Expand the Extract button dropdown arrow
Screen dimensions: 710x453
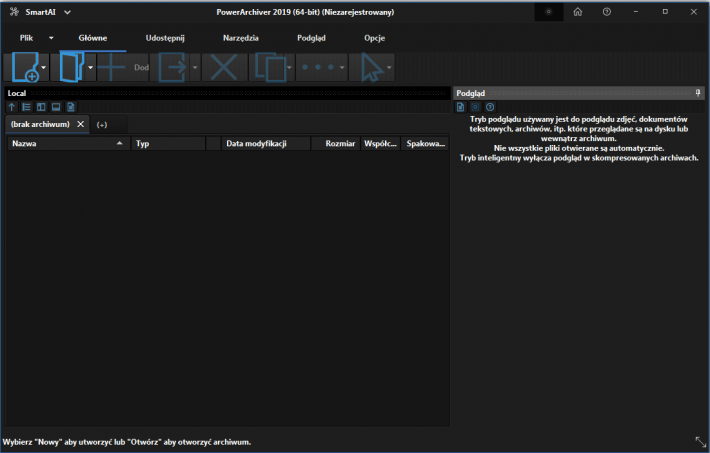(195, 67)
